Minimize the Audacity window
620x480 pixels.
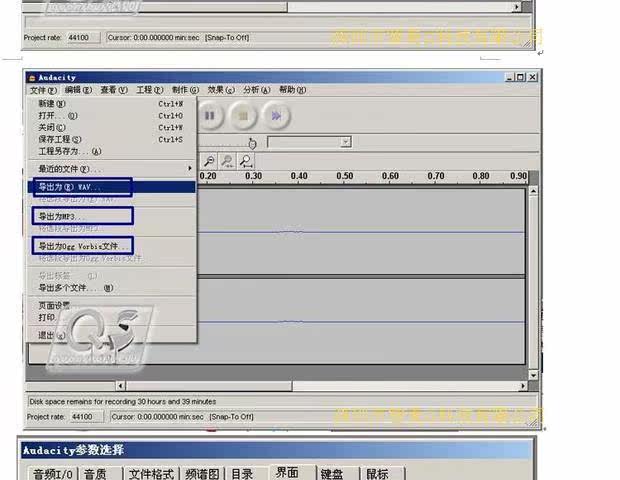point(510,77)
